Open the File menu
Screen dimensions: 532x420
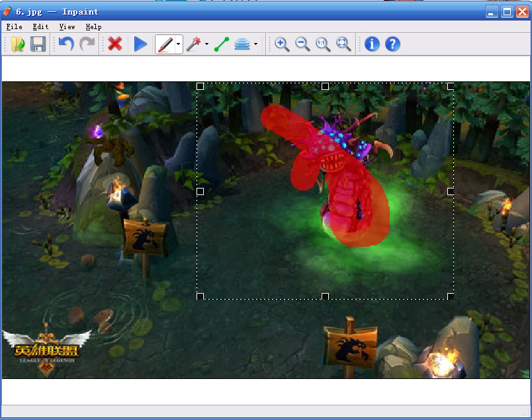click(x=15, y=27)
